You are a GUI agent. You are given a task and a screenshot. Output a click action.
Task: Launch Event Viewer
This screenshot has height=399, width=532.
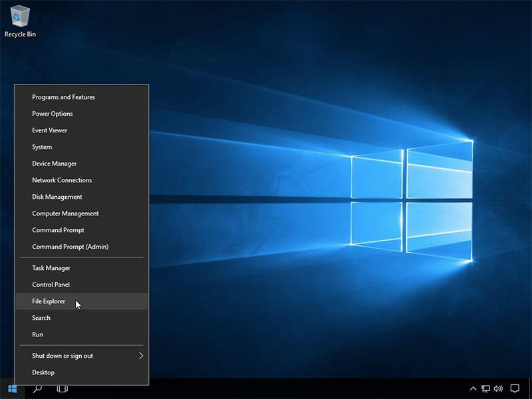[x=50, y=130]
